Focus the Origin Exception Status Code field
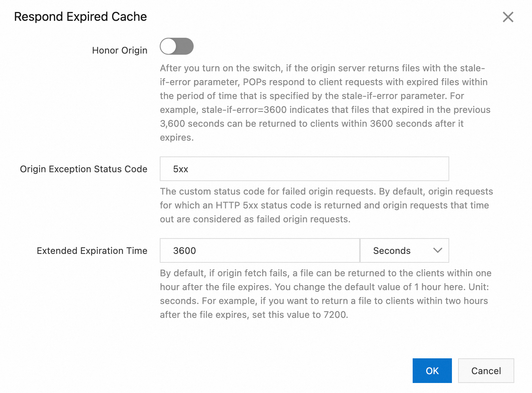 304,169
